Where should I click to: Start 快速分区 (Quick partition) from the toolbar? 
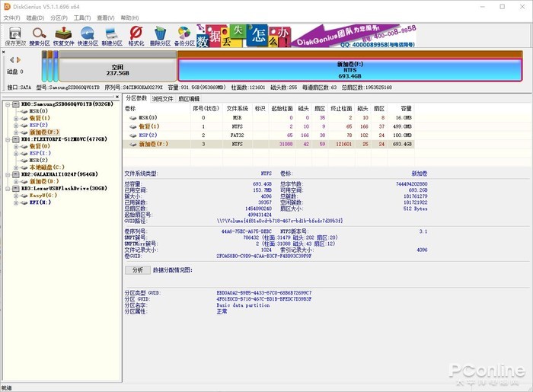[x=88, y=37]
